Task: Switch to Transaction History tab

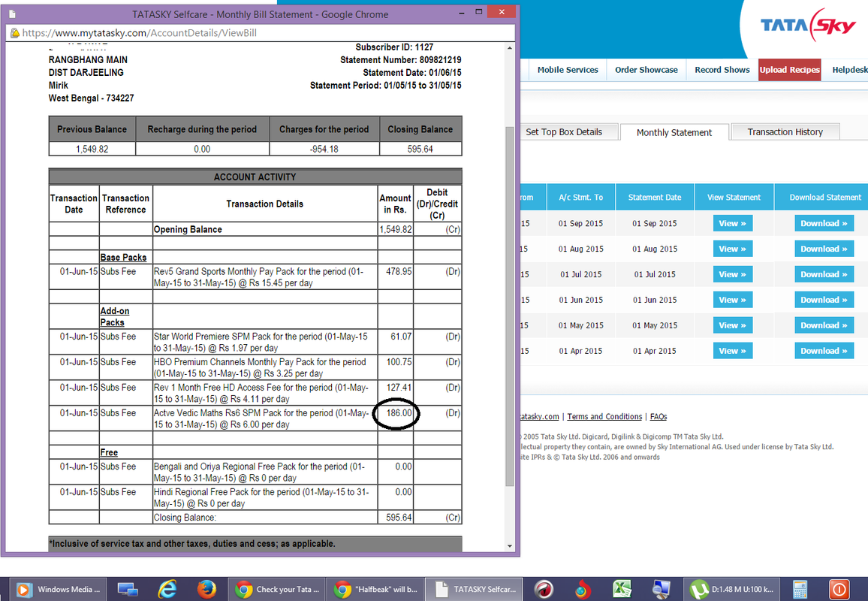Action: pos(785,131)
